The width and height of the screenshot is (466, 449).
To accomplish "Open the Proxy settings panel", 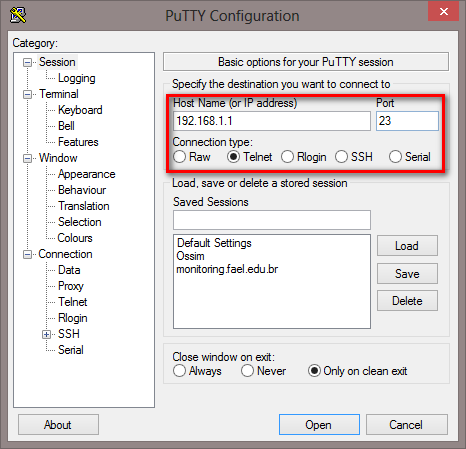I will coord(71,286).
